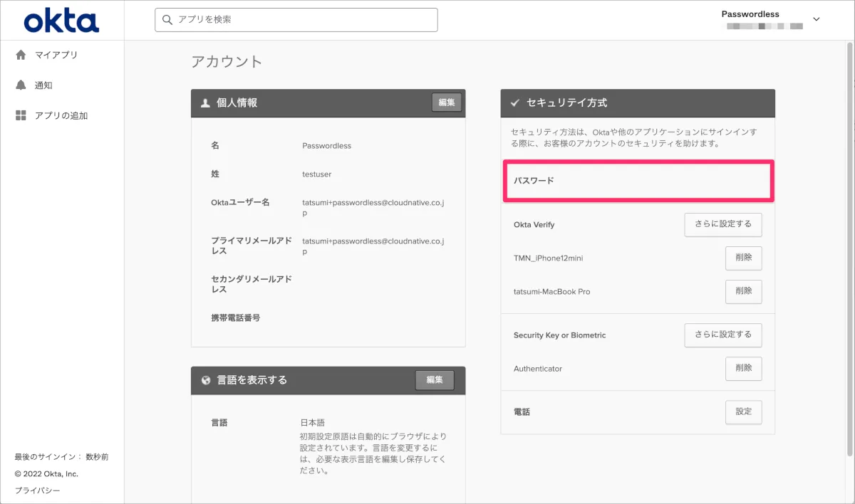The height and width of the screenshot is (504, 855).
Task: Open 通知 in the sidebar
Action: 43,85
